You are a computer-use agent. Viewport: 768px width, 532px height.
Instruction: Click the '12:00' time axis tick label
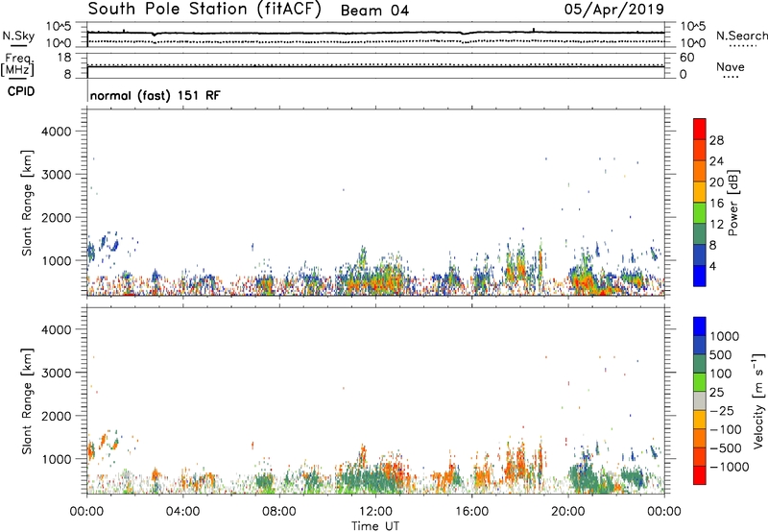coord(375,512)
